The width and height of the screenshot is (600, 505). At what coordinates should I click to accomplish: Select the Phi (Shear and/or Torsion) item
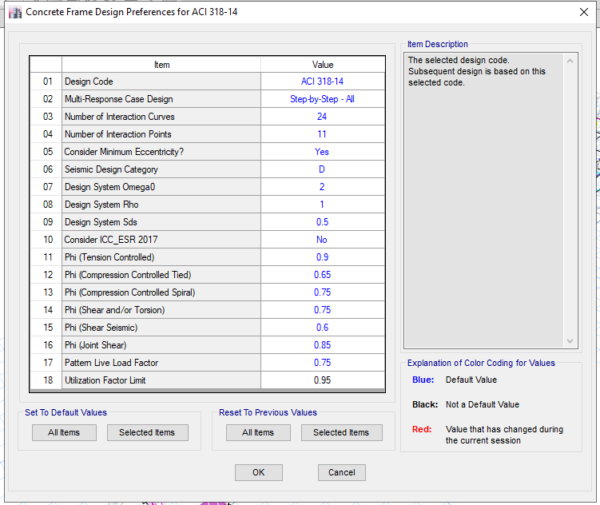point(161,310)
